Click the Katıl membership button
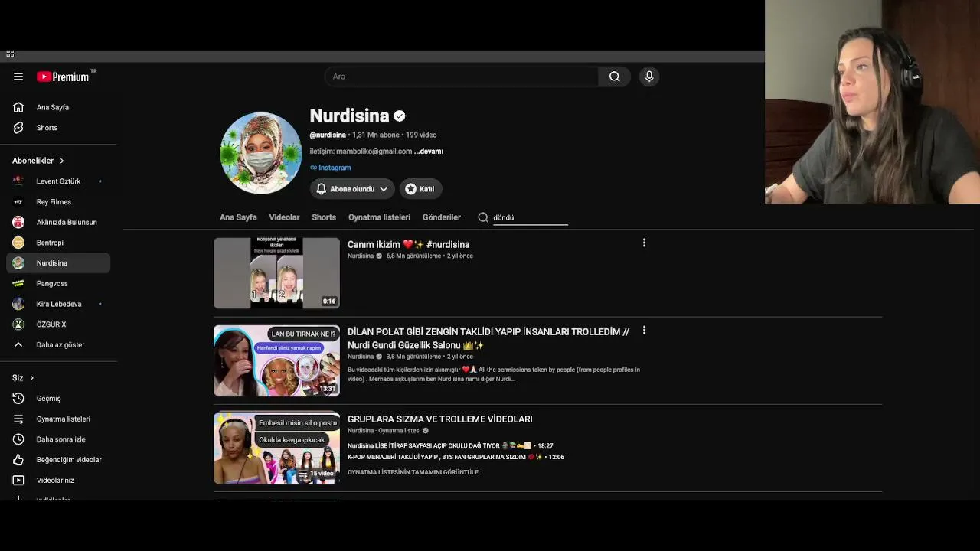This screenshot has width=980, height=551. point(420,189)
